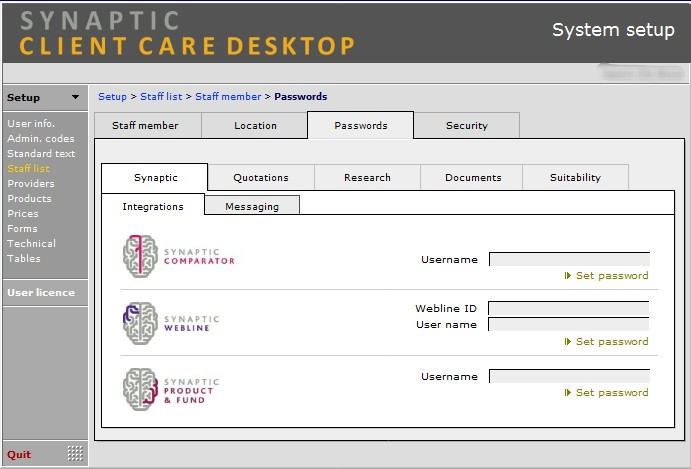Click Set password for Synaptic Webline
The width and height of the screenshot is (691, 469).
[607, 342]
